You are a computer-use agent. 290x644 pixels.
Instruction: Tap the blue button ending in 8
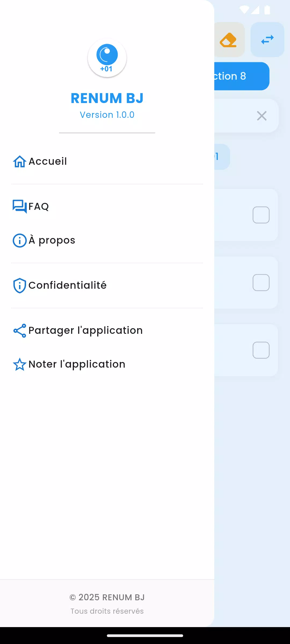pyautogui.click(x=242, y=76)
